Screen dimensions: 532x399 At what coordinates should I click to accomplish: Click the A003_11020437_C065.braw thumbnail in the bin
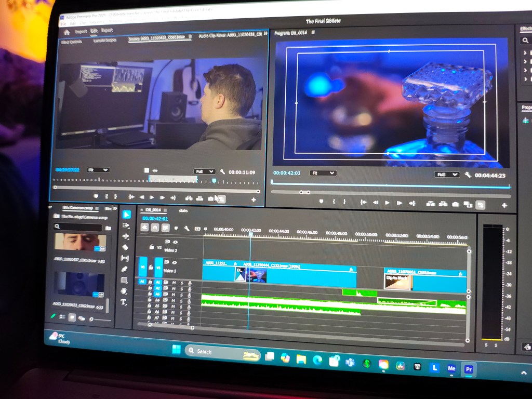pyautogui.click(x=80, y=243)
